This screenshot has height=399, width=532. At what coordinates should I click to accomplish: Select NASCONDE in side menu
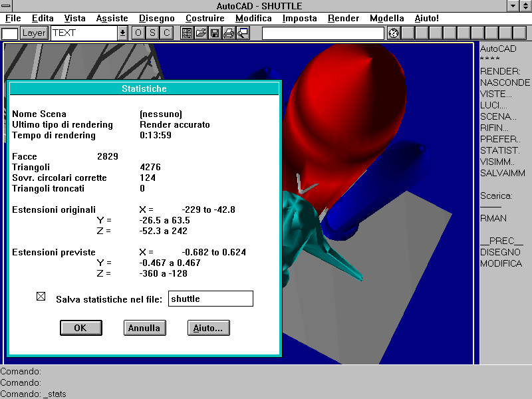[x=505, y=82]
